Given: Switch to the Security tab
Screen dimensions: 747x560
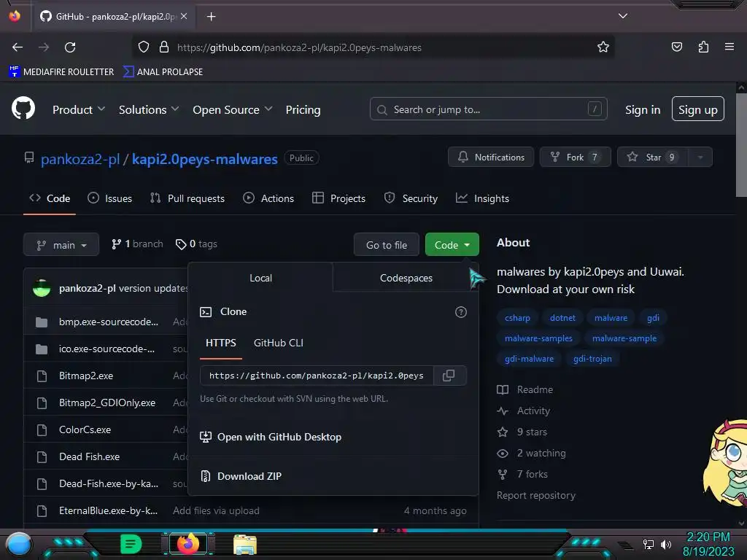Looking at the screenshot, I should (411, 198).
